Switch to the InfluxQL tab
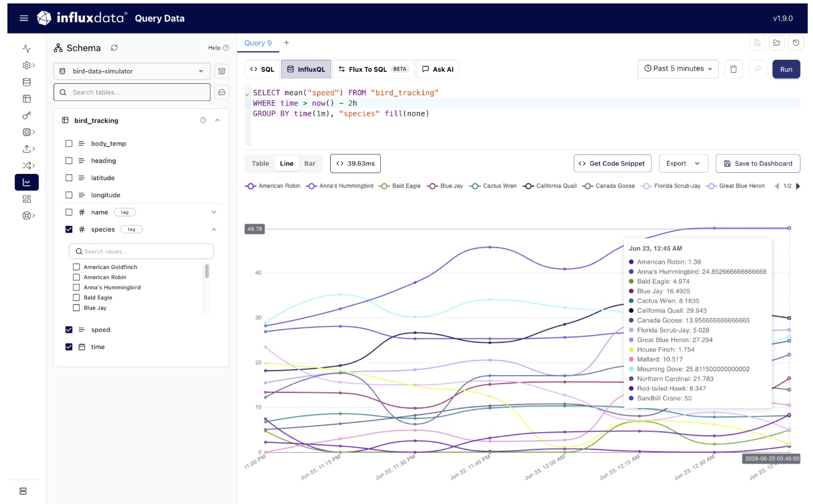Screen dimensions: 813x504 306,70
